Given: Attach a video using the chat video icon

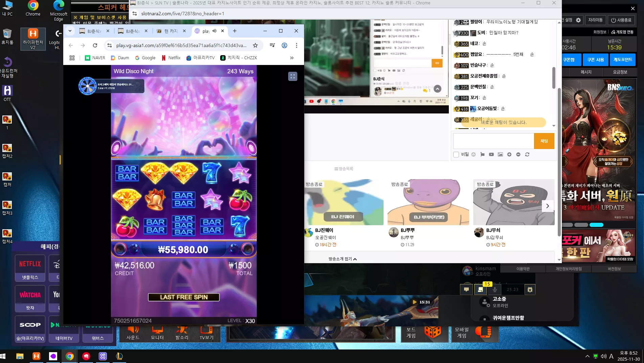Looking at the screenshot, I should (491, 154).
